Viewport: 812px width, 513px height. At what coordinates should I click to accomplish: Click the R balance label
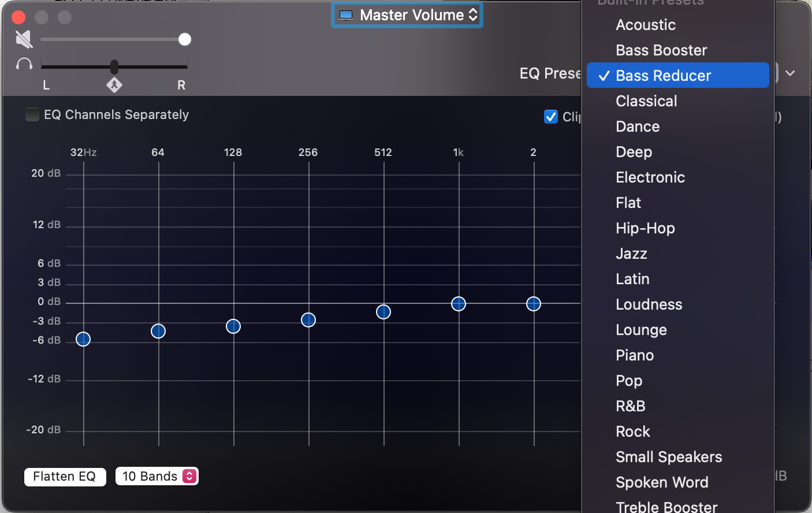point(181,85)
